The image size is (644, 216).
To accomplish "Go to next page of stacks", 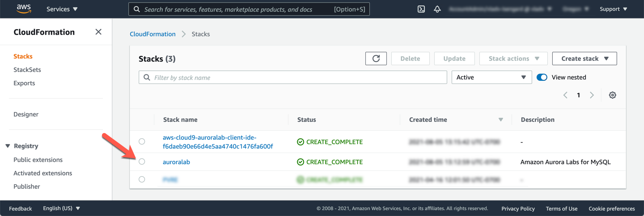I will tap(592, 95).
